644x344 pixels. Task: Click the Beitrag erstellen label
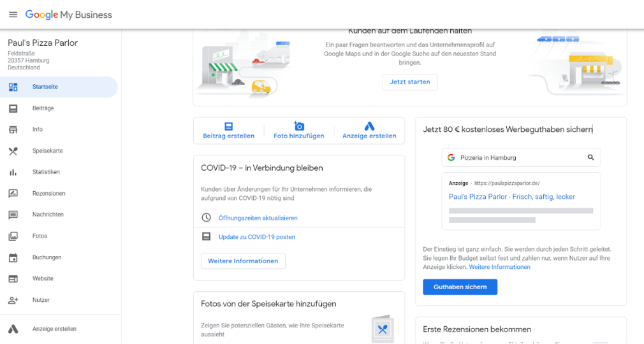coord(229,136)
